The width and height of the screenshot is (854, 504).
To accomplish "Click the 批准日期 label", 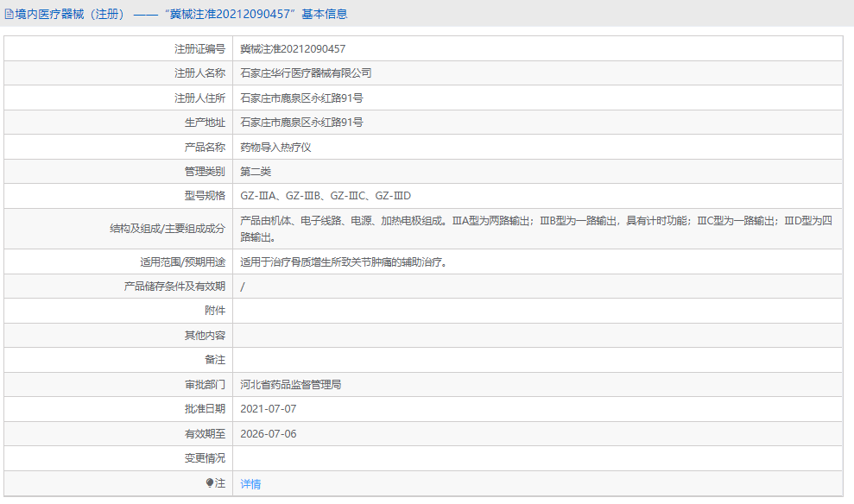I will tap(205, 409).
